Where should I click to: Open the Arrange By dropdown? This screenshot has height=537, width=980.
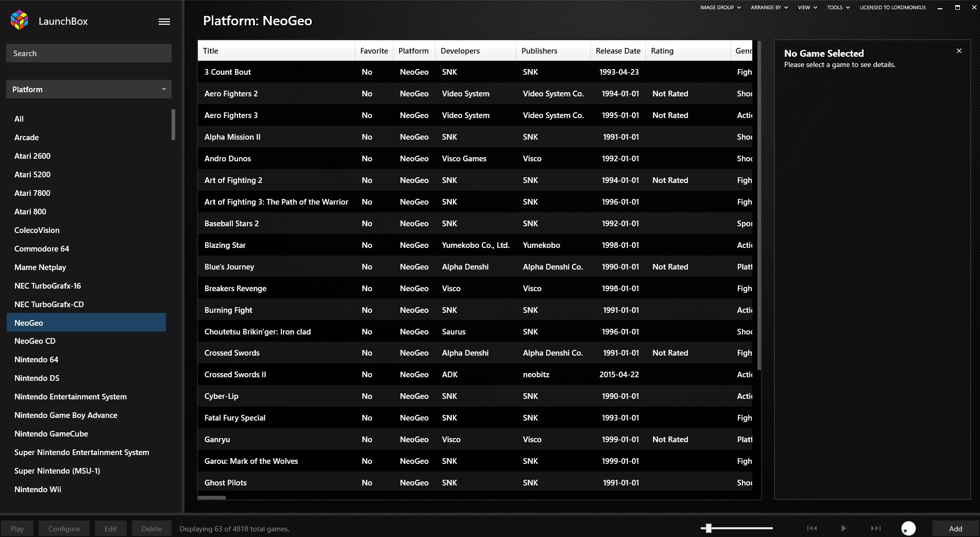coord(769,8)
